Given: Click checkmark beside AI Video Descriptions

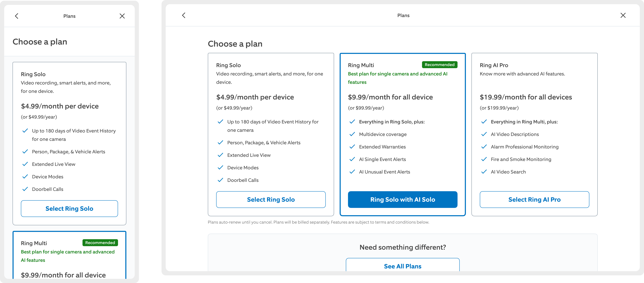Looking at the screenshot, I should [x=484, y=134].
